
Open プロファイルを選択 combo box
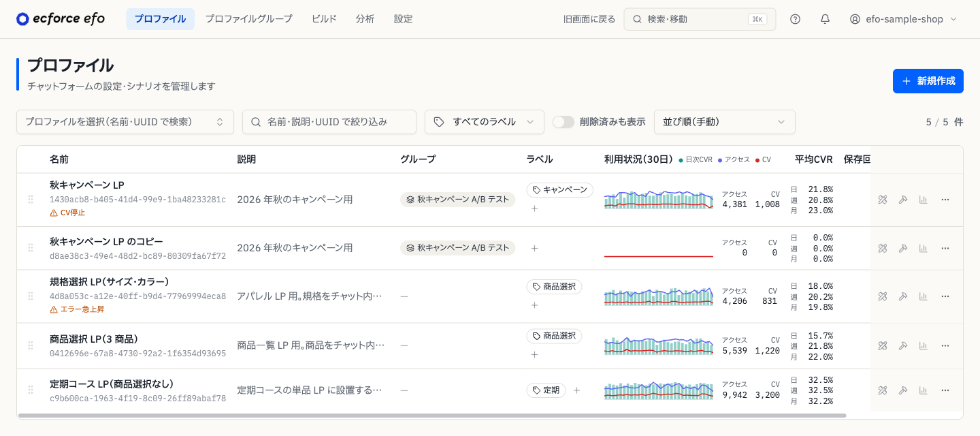(125, 122)
